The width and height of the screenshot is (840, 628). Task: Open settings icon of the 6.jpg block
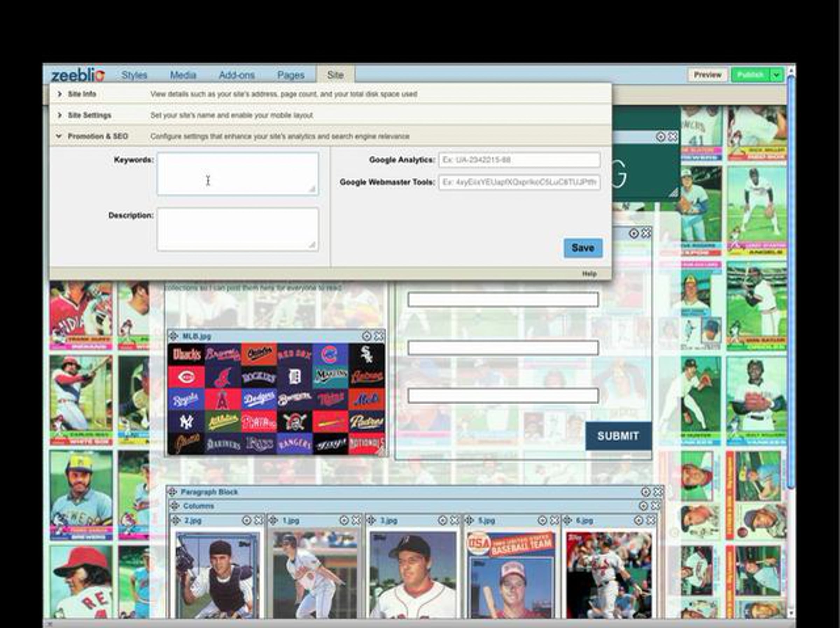pos(639,520)
